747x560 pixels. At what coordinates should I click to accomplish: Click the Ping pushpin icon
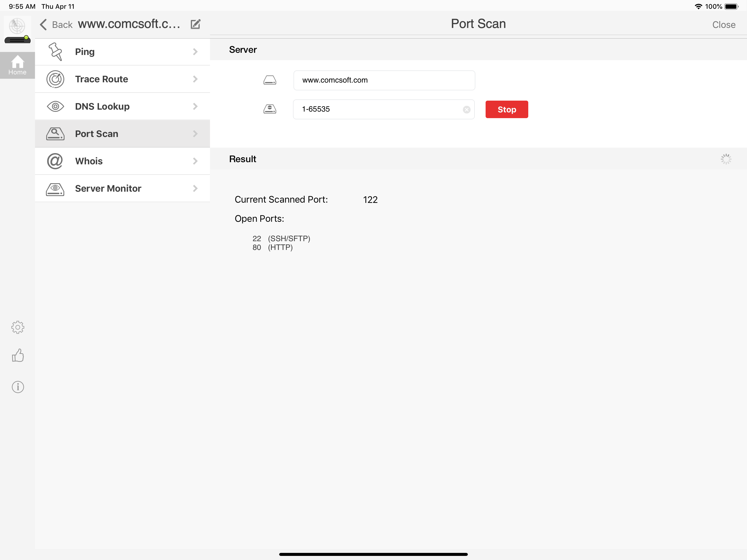(55, 52)
